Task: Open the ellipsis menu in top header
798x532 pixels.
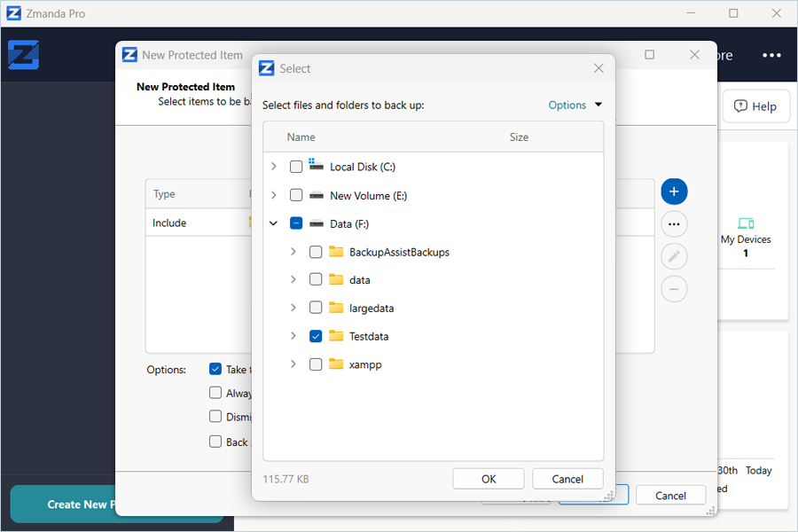Action: tap(771, 55)
